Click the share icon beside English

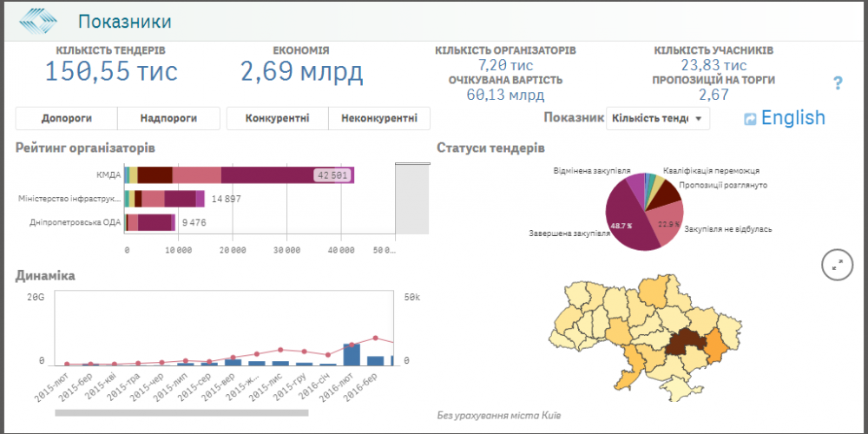750,119
